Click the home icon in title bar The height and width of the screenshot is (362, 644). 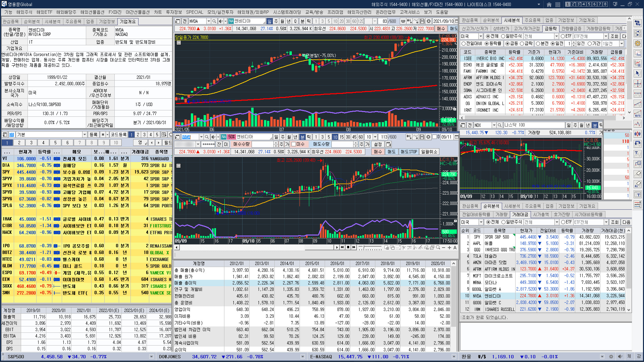point(549,4)
